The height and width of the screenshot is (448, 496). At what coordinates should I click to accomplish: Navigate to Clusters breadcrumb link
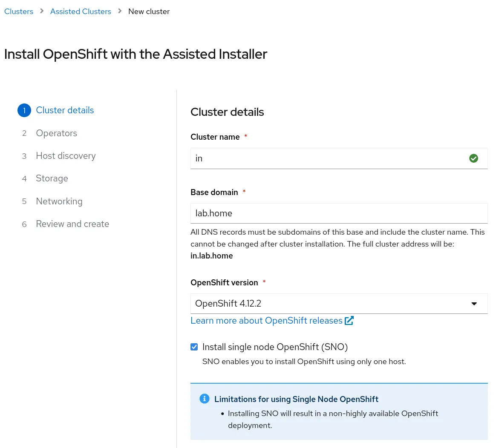[x=19, y=11]
